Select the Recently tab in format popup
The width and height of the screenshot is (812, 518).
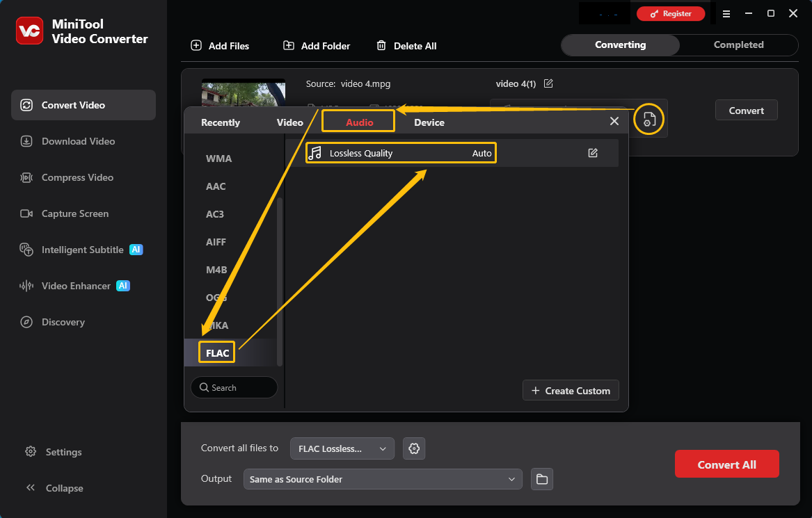point(221,122)
